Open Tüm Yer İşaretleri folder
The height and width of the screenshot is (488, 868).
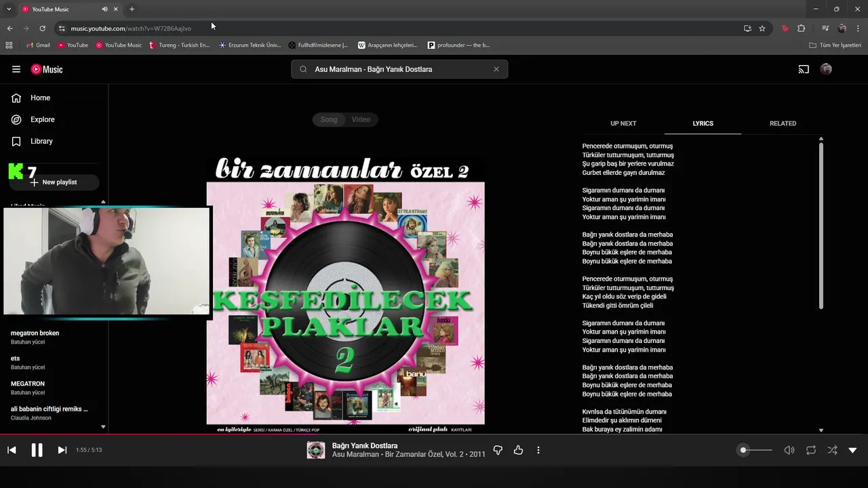pyautogui.click(x=835, y=45)
